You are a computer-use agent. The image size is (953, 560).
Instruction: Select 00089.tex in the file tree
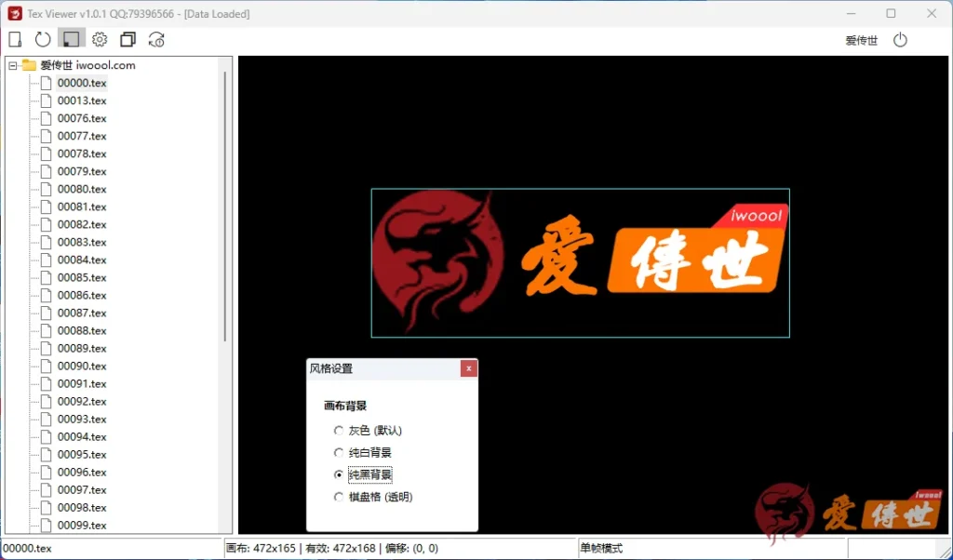tap(82, 348)
